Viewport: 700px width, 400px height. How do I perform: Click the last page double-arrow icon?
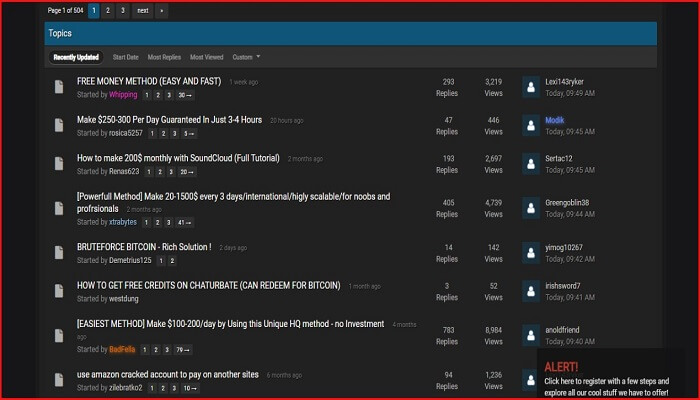point(162,10)
